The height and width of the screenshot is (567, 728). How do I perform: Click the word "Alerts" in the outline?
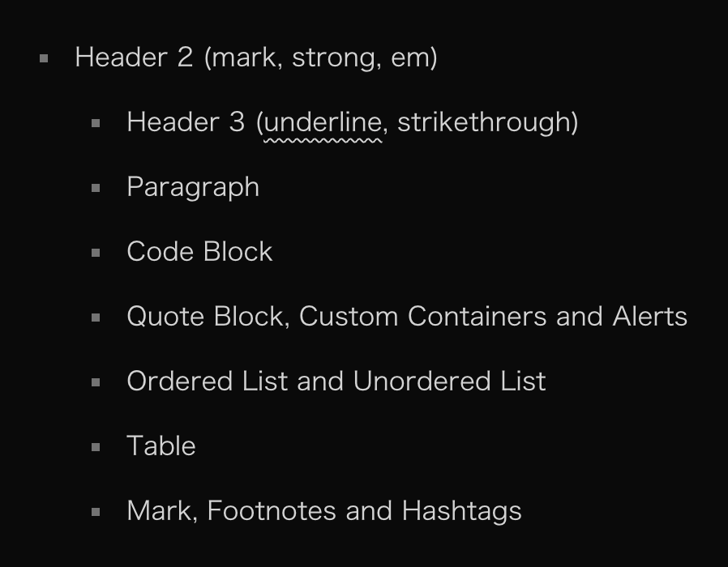(x=649, y=317)
